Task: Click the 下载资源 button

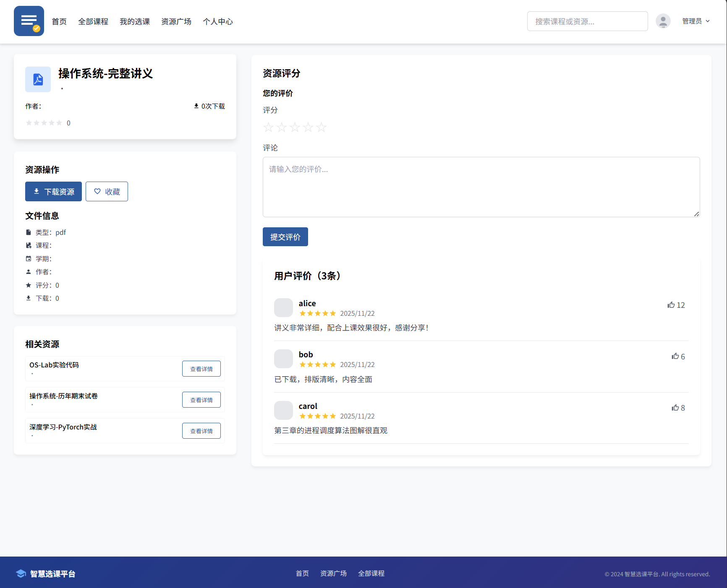Action: pos(53,192)
